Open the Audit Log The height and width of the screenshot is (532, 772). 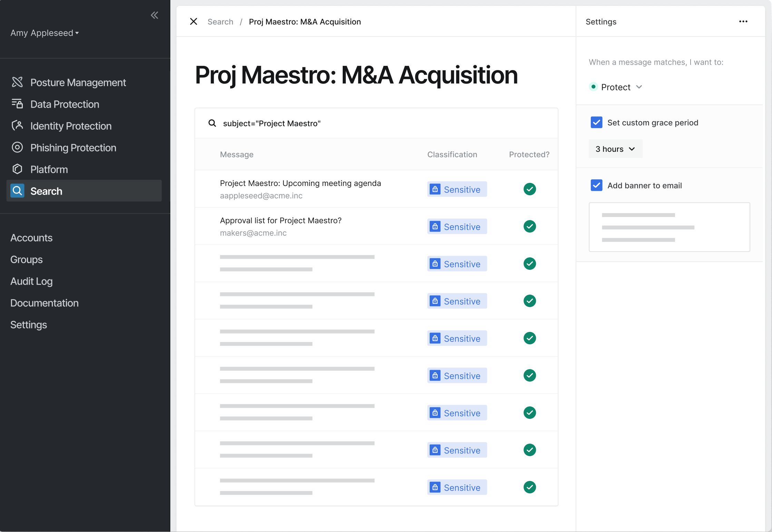[x=31, y=281]
